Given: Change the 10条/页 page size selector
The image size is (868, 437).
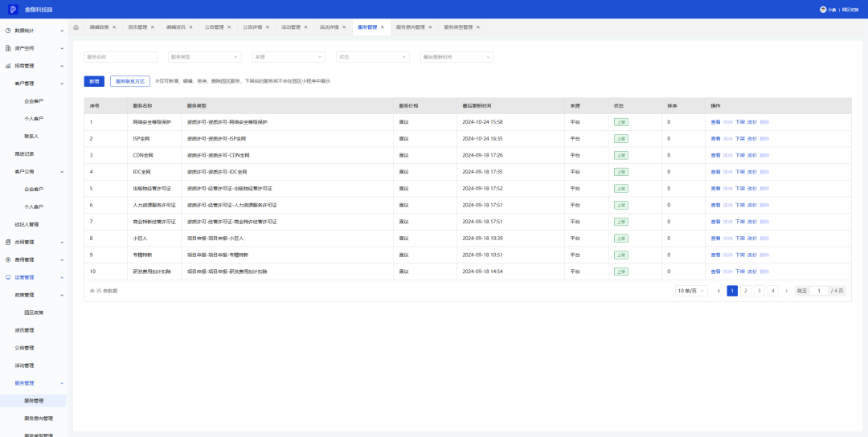Looking at the screenshot, I should point(690,291).
